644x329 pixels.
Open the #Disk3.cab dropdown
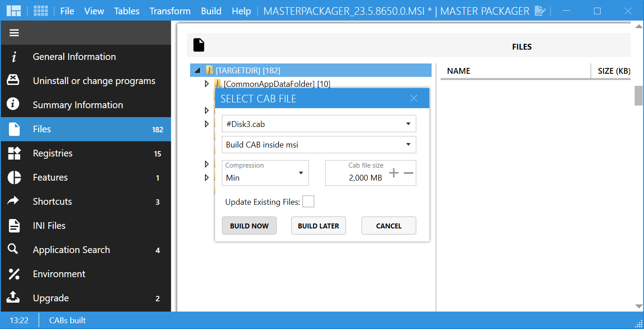319,124
